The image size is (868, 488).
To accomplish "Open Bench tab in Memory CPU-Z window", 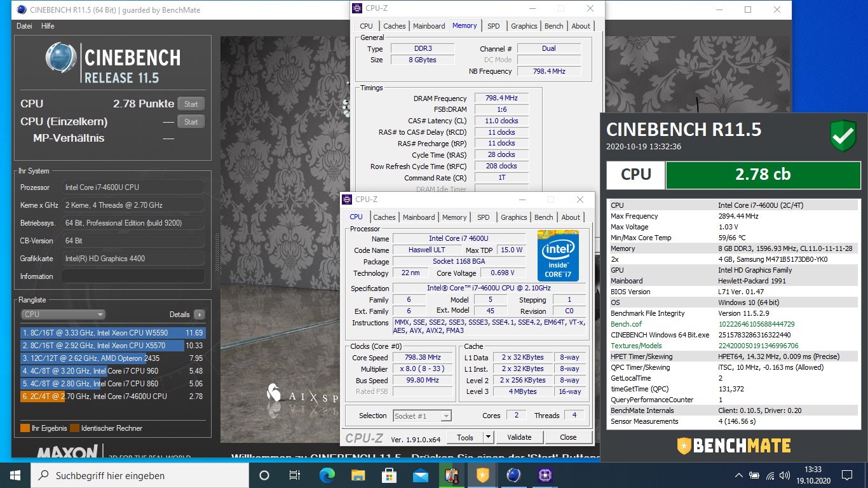I will tap(553, 26).
